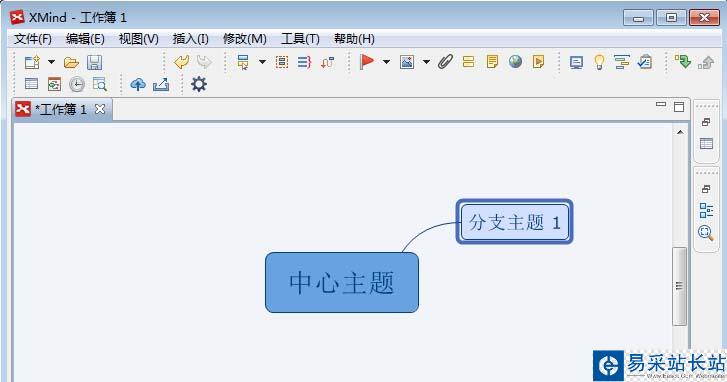The width and height of the screenshot is (727, 382).
Task: Open the outline view side icon
Action: click(706, 210)
